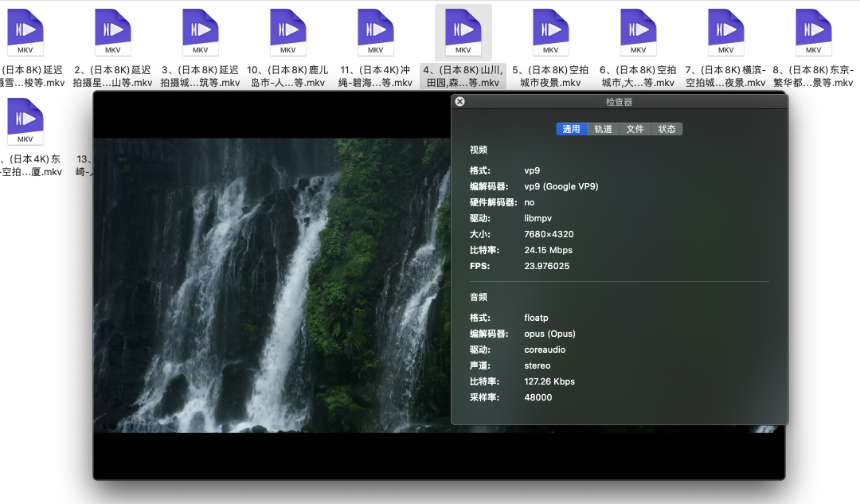Select the MKV file starting with '3、(日本8K)延迟'
Screen dimensions: 860x504
[x=200, y=33]
